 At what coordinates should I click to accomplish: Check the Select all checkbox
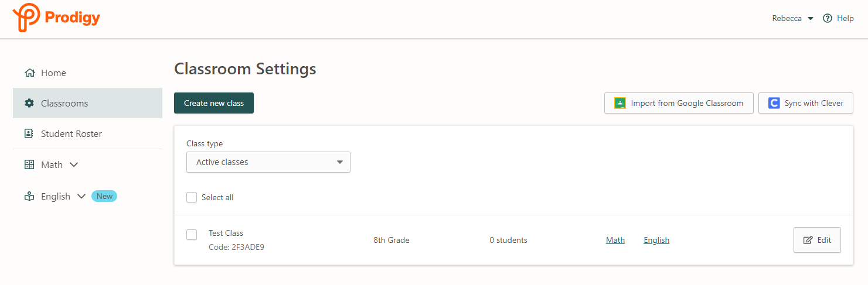(x=192, y=197)
